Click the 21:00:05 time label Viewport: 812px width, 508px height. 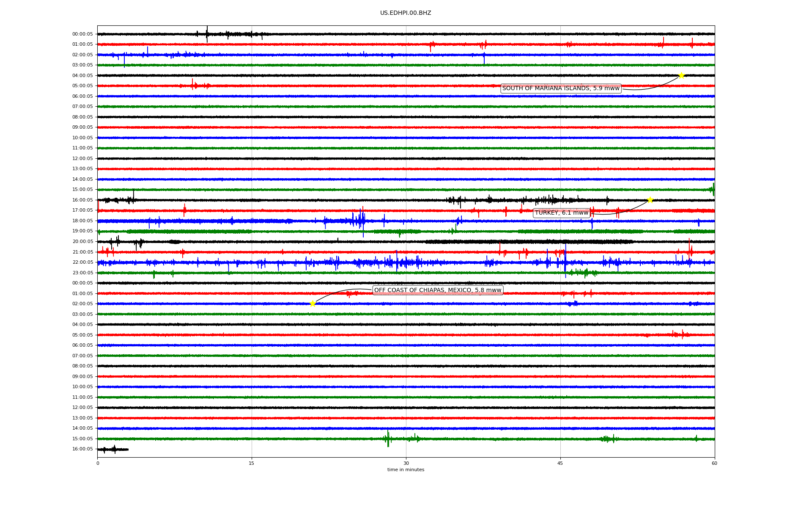[x=82, y=252]
